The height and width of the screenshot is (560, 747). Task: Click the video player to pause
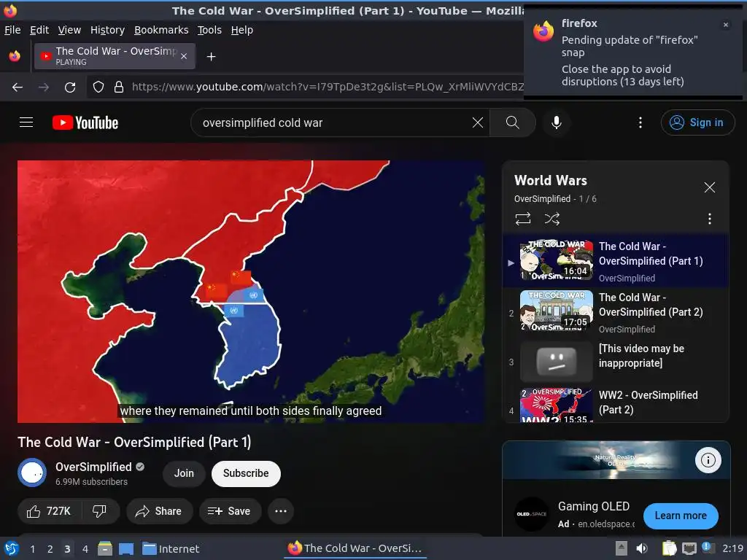[x=251, y=292]
